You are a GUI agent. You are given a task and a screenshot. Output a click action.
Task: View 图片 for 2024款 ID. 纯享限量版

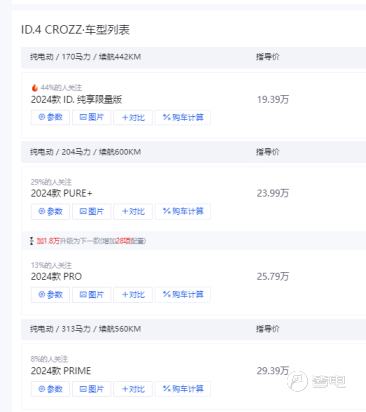pyautogui.click(x=92, y=117)
